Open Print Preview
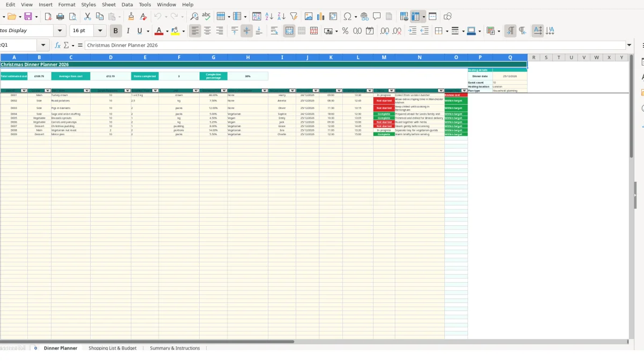 (x=72, y=17)
